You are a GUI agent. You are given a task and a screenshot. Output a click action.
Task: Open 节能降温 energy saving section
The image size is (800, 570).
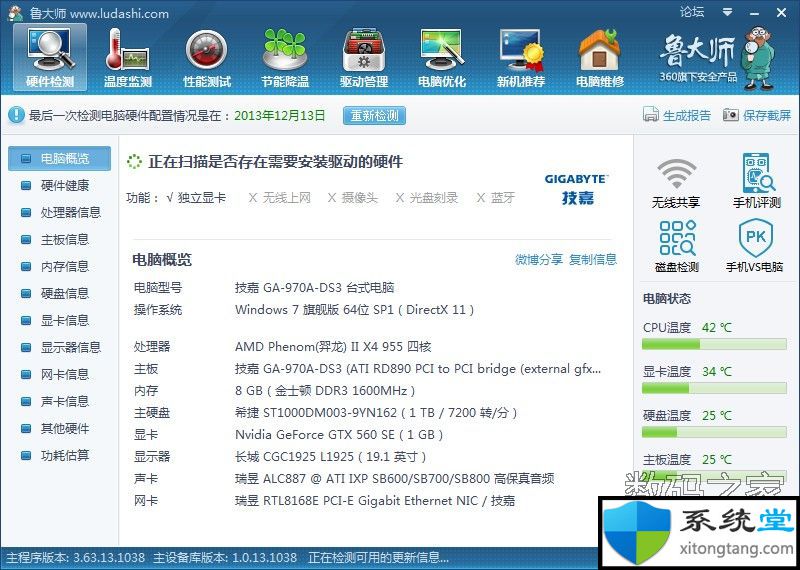point(285,57)
